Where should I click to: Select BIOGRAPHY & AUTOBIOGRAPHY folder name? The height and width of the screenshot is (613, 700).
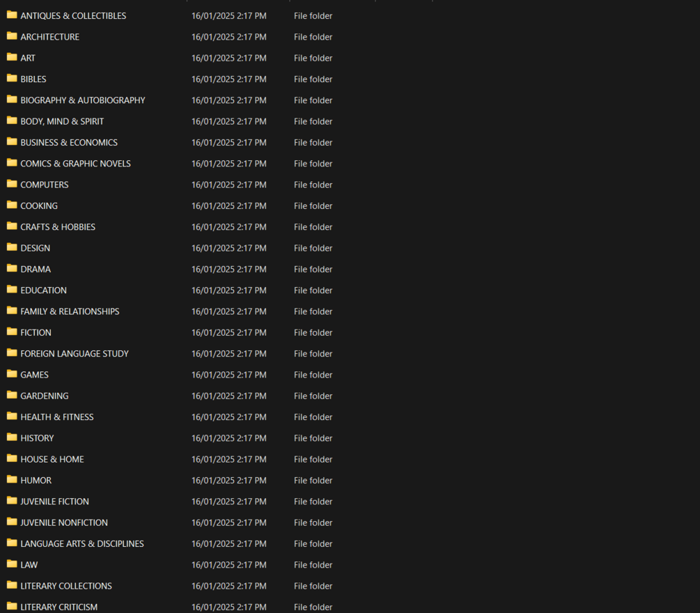pyautogui.click(x=82, y=100)
